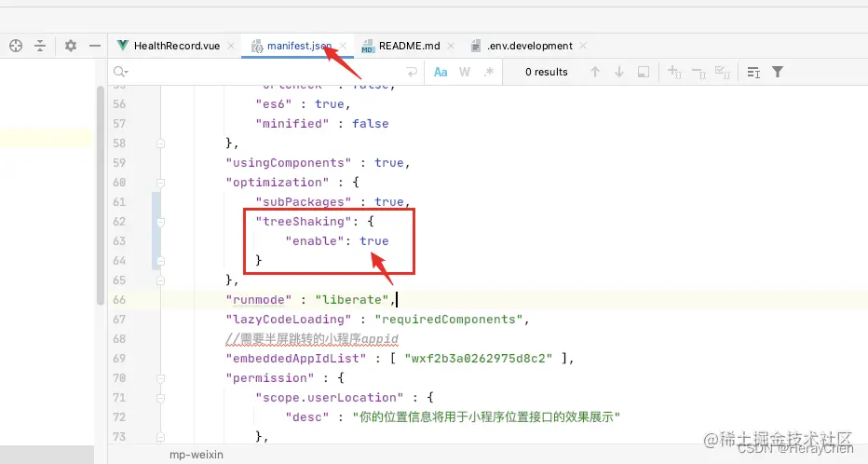Screen dimensions: 868x464
Task: Click "liberate" string value
Action: pos(352,300)
